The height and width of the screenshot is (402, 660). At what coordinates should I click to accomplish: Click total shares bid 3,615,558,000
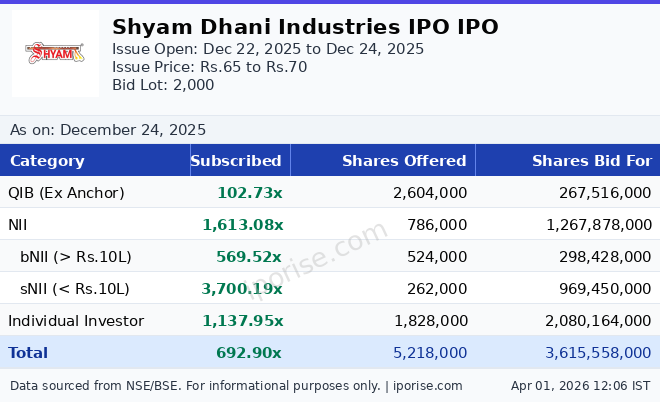598,353
